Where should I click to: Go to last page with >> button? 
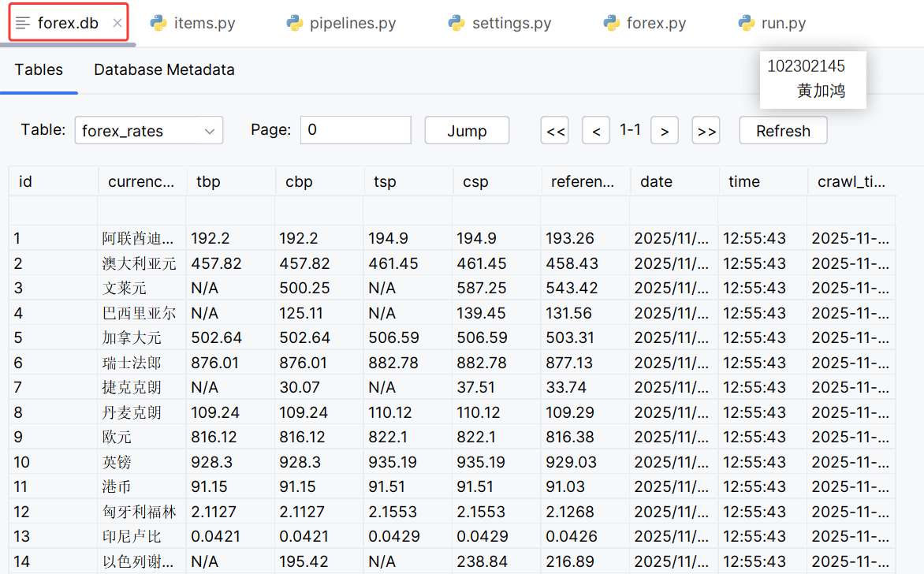pyautogui.click(x=706, y=130)
